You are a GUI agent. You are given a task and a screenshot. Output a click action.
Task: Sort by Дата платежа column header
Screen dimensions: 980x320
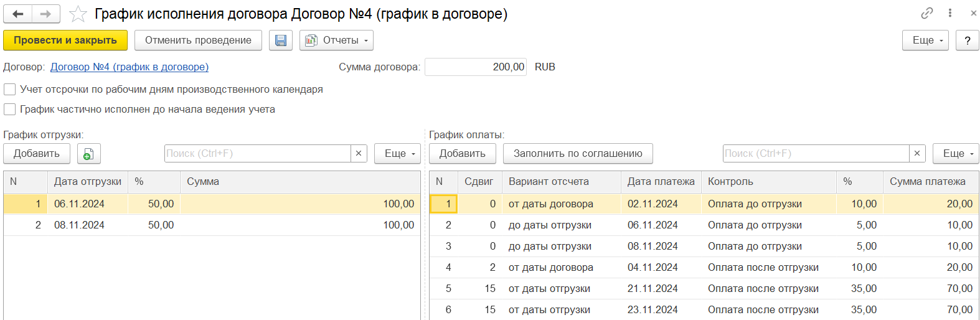[x=661, y=182]
